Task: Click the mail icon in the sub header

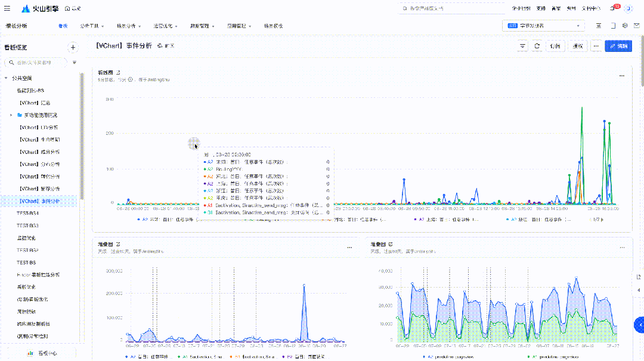Action: (x=637, y=26)
